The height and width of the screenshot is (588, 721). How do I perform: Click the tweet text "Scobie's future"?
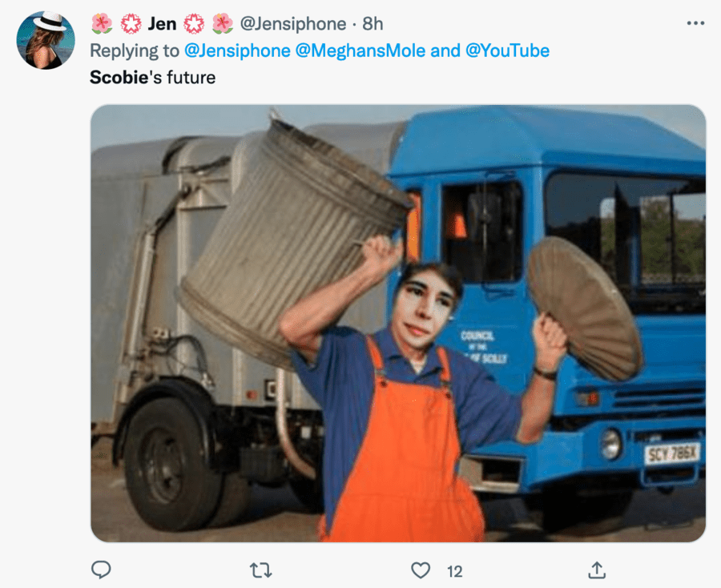point(153,78)
